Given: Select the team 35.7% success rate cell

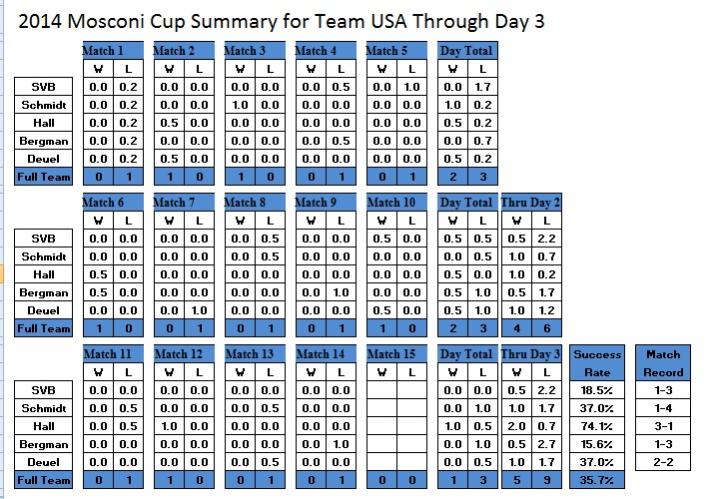Looking at the screenshot, I should click(x=597, y=480).
